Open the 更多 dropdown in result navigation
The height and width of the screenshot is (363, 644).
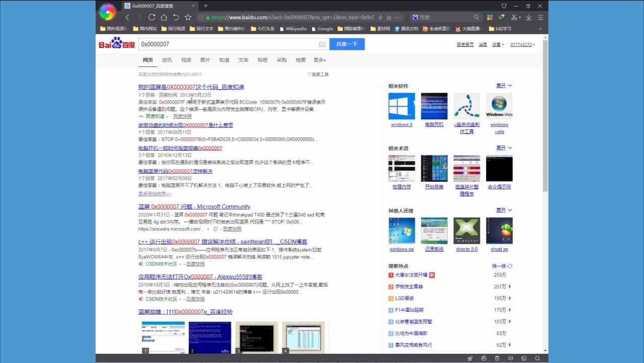[320, 60]
